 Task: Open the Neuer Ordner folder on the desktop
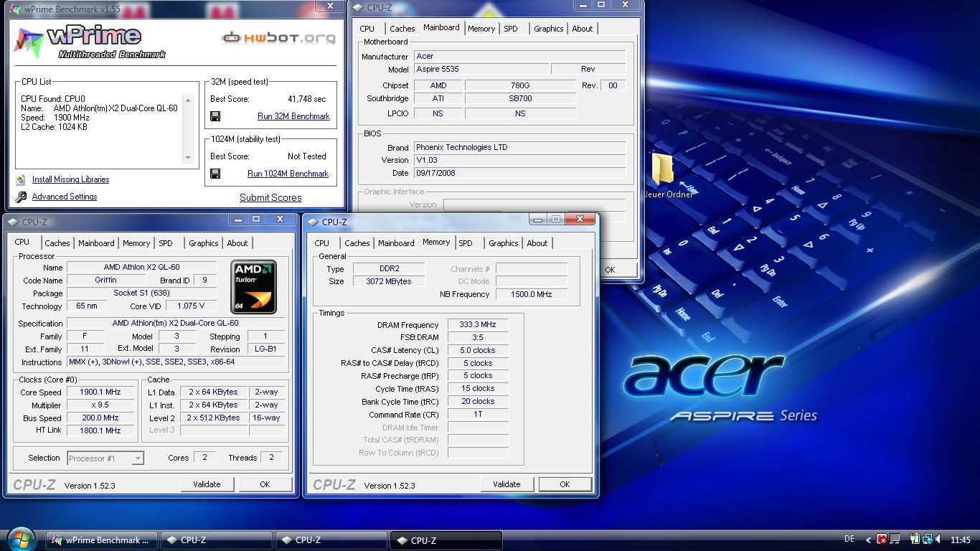(x=664, y=176)
